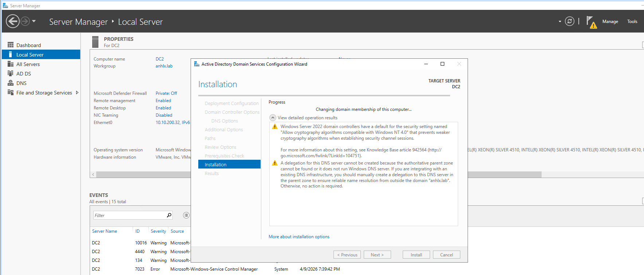The width and height of the screenshot is (644, 275).
Task: Click the search magnifier in Filter box
Action: 169,215
